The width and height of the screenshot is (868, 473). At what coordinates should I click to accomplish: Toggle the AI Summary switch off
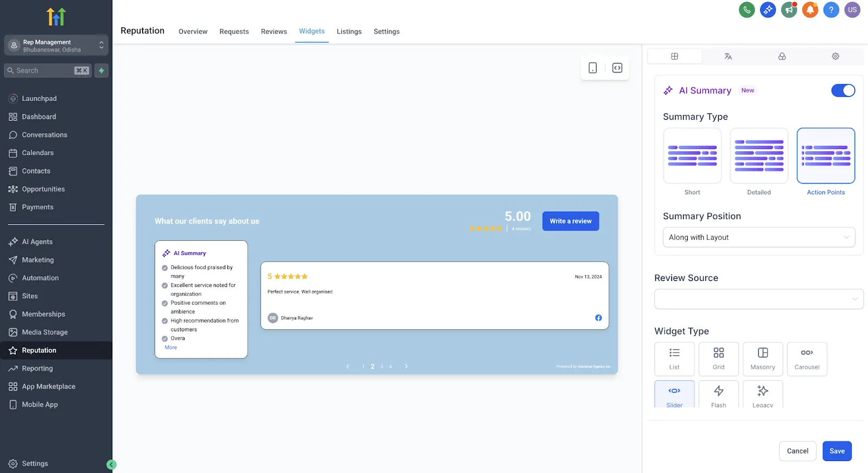coord(843,91)
